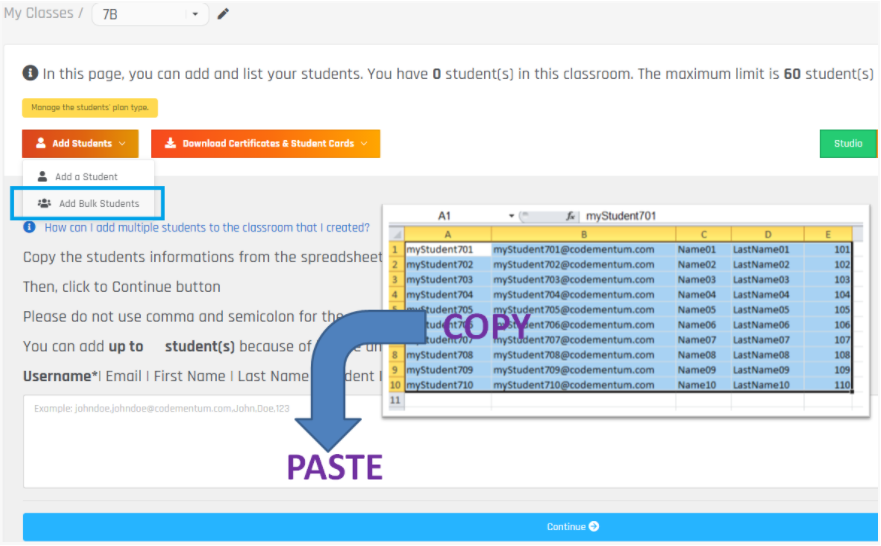The height and width of the screenshot is (546, 881).
Task: Open 'How can I add multiple students' link
Action: pos(207,228)
